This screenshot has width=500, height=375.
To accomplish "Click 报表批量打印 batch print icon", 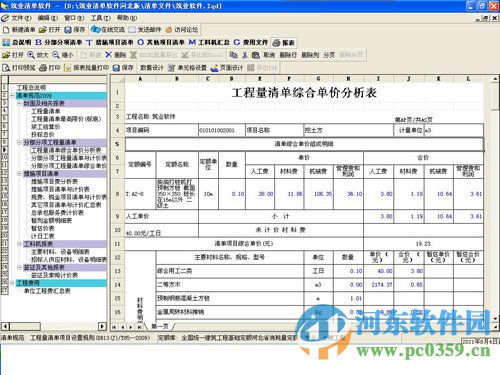I will click(68, 68).
